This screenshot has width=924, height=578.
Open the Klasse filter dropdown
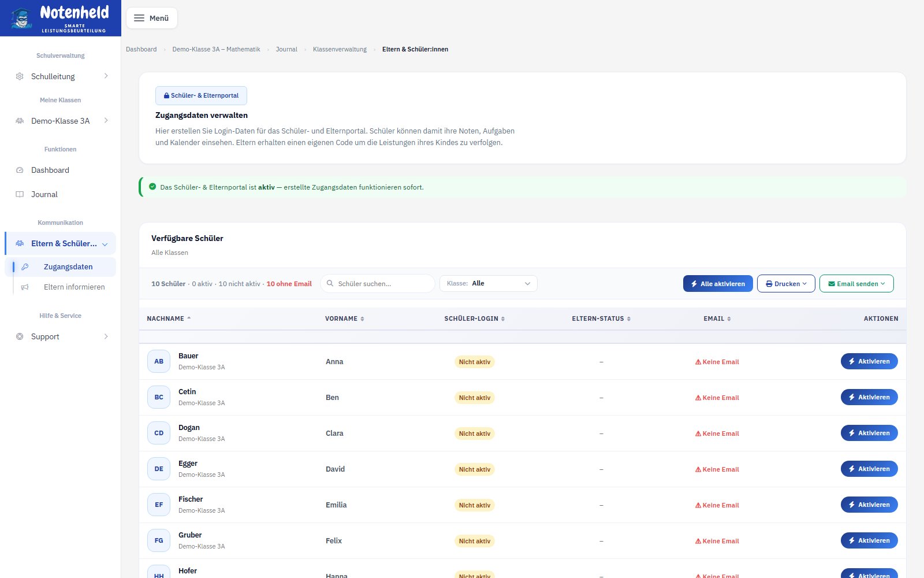tap(489, 283)
